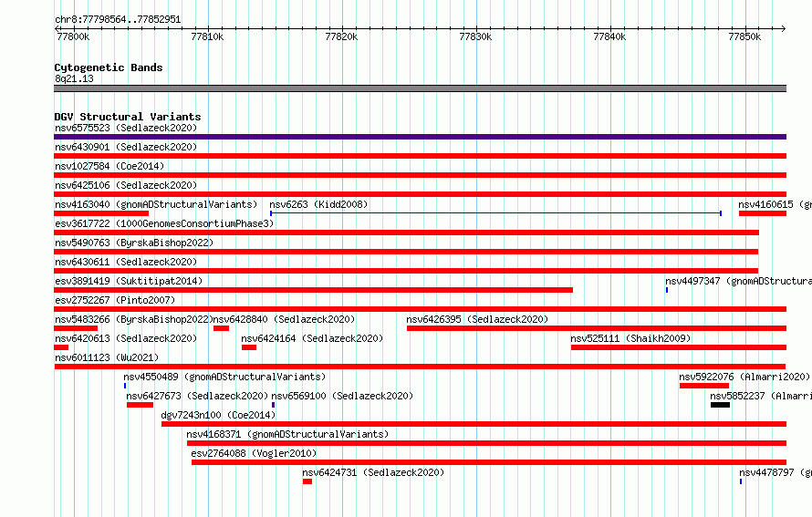Screen dimensions: 812x517
Task: Select the gray 8q21.13 cytogenetic band bar
Action: click(420, 88)
